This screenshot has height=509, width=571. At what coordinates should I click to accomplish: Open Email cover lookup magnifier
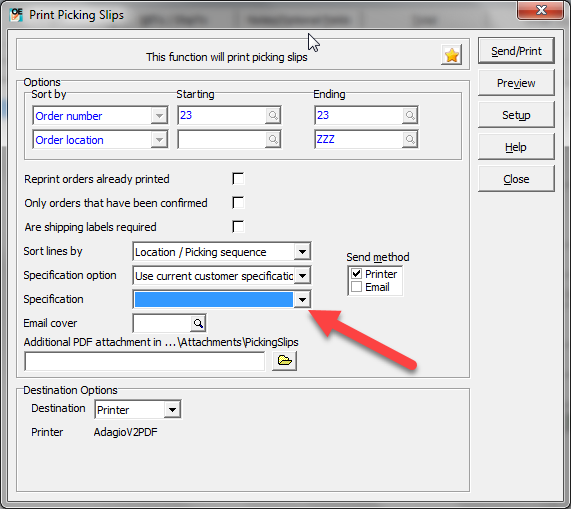pyautogui.click(x=198, y=323)
